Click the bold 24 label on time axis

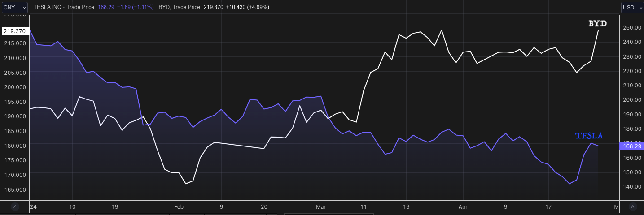tap(33, 207)
